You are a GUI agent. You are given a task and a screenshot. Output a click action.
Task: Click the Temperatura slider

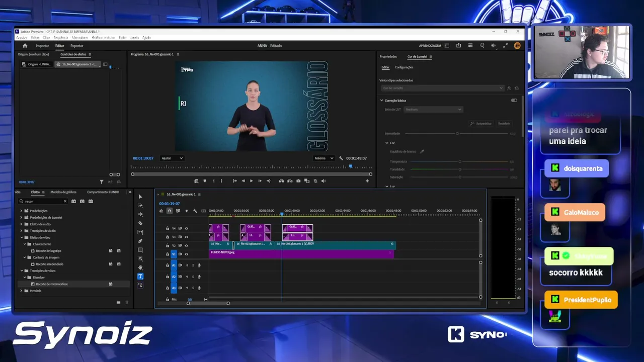coord(459,161)
